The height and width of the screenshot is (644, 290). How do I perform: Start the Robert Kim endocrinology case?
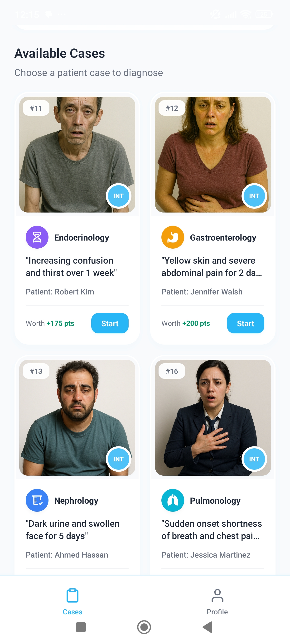pos(110,323)
